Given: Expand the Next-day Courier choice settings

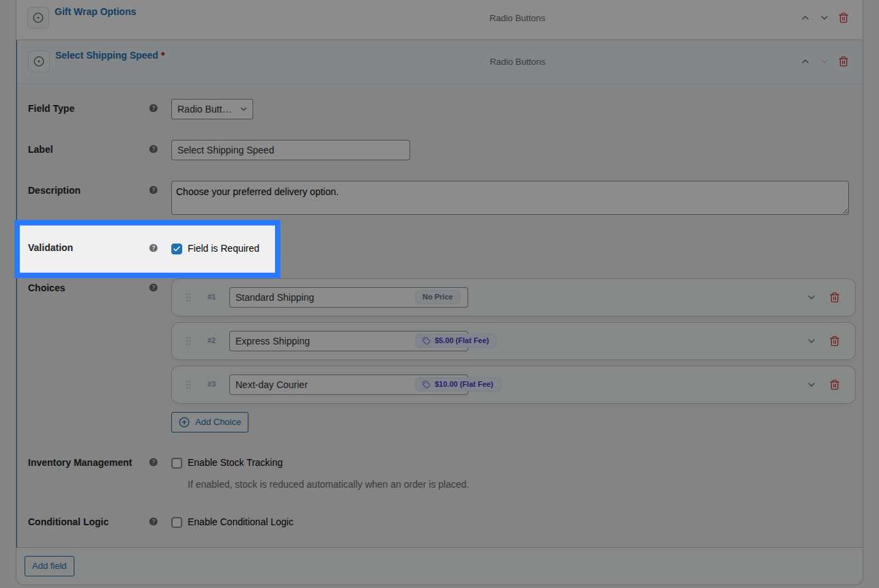Looking at the screenshot, I should [811, 385].
